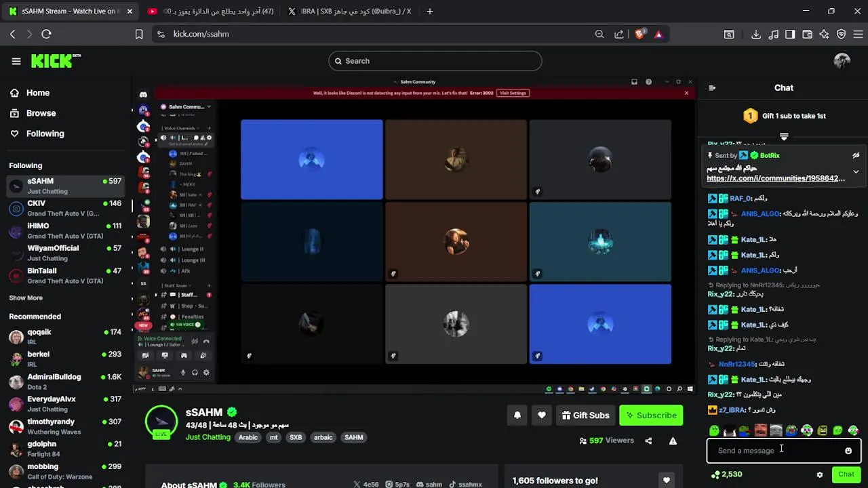
Task: Open the Just Chatting category link
Action: pos(208,437)
